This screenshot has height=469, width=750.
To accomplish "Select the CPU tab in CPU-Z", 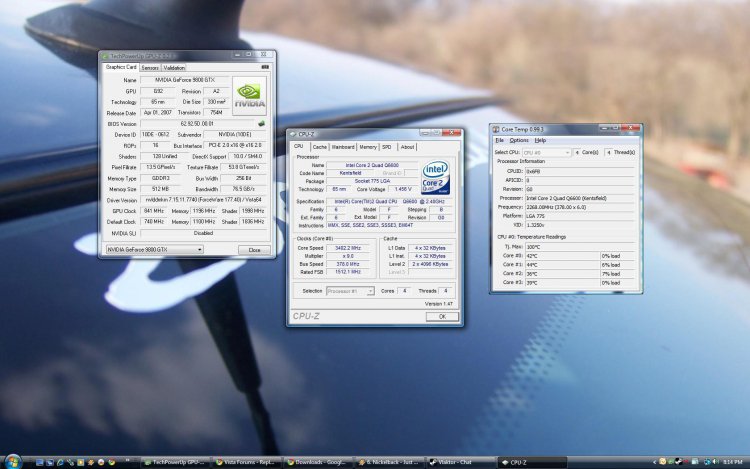I will [x=299, y=146].
